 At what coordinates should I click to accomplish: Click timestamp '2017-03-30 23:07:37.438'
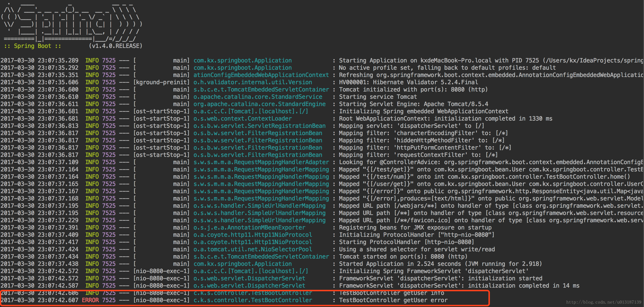click(x=39, y=264)
